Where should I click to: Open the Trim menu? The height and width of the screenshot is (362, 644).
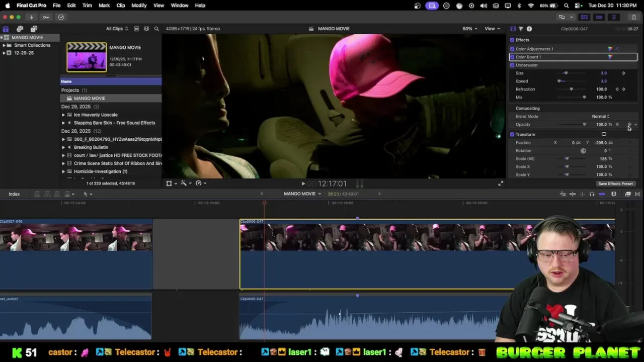[87, 6]
